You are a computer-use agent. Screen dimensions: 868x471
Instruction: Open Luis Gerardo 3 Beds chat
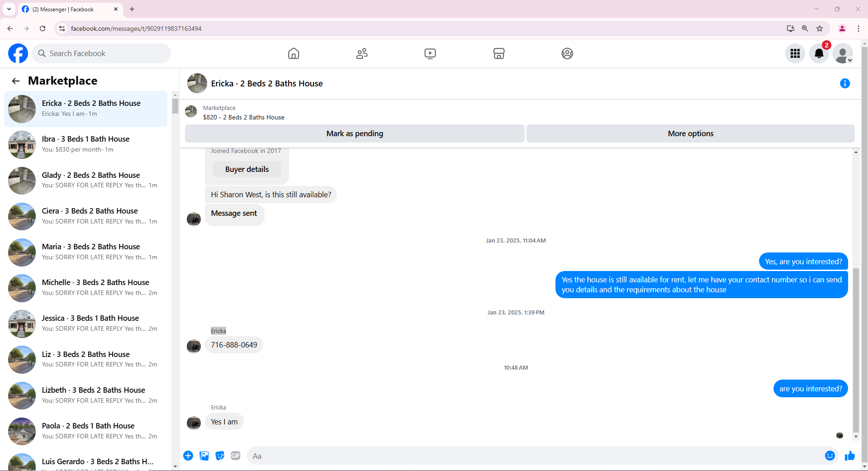(86, 461)
